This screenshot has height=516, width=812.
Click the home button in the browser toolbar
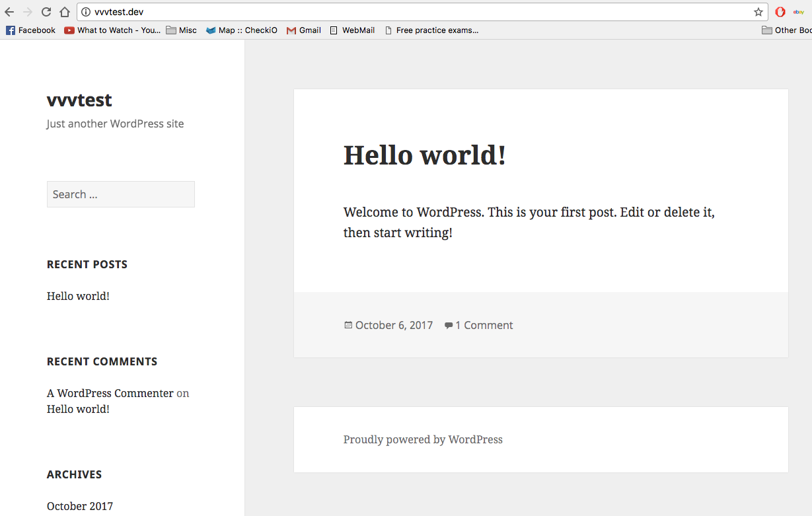click(64, 11)
